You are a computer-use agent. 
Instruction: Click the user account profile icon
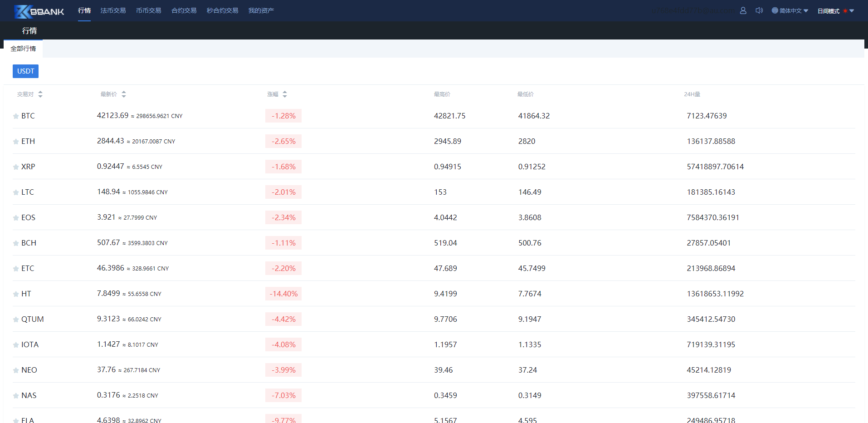[x=743, y=10]
